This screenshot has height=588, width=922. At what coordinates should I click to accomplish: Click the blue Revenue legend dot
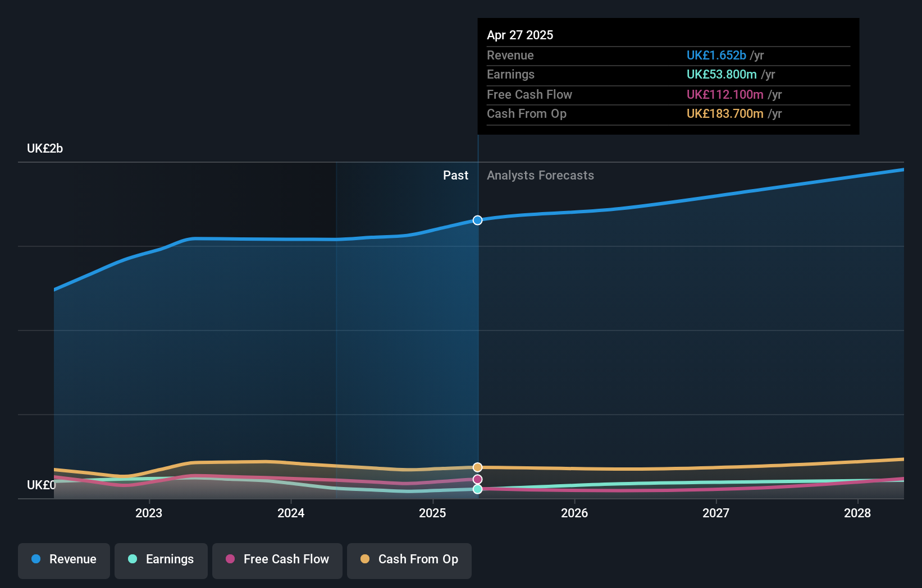tap(35, 559)
